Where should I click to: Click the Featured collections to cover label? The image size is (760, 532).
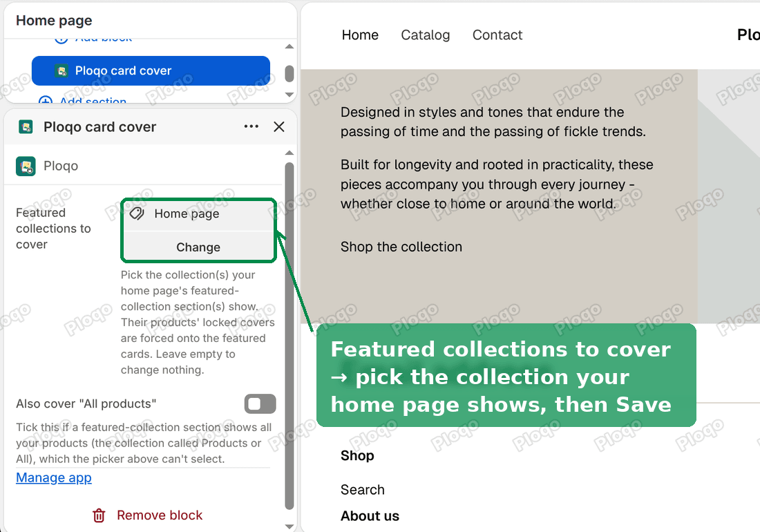click(x=53, y=228)
